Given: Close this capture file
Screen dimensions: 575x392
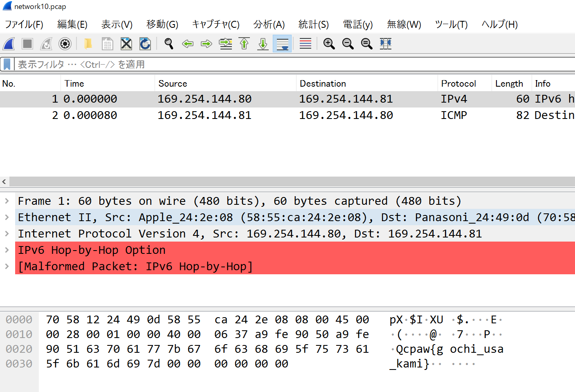Looking at the screenshot, I should pos(126,44).
